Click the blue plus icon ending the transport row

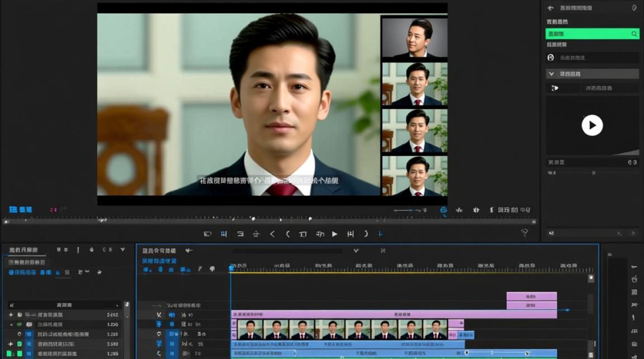pos(380,234)
